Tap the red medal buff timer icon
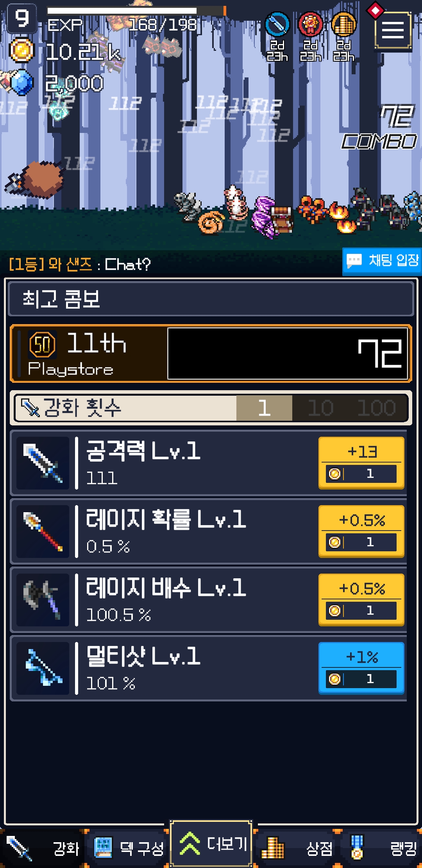 311,24
